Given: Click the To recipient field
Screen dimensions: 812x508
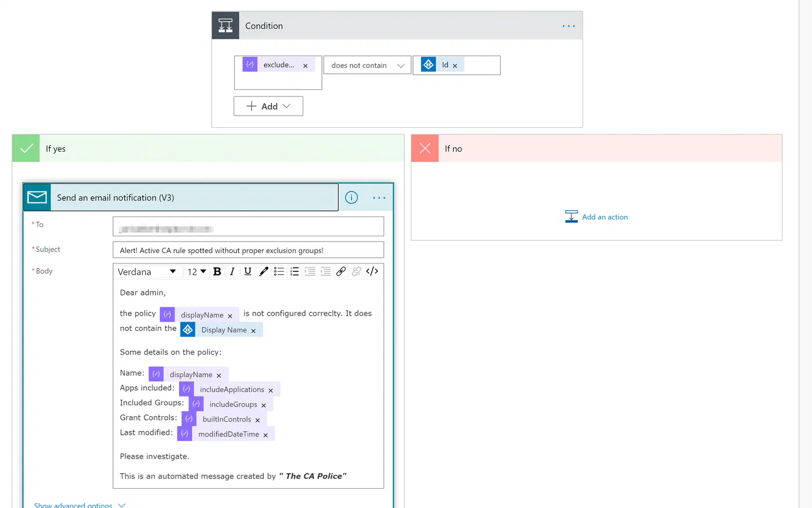Looking at the screenshot, I should coord(248,226).
